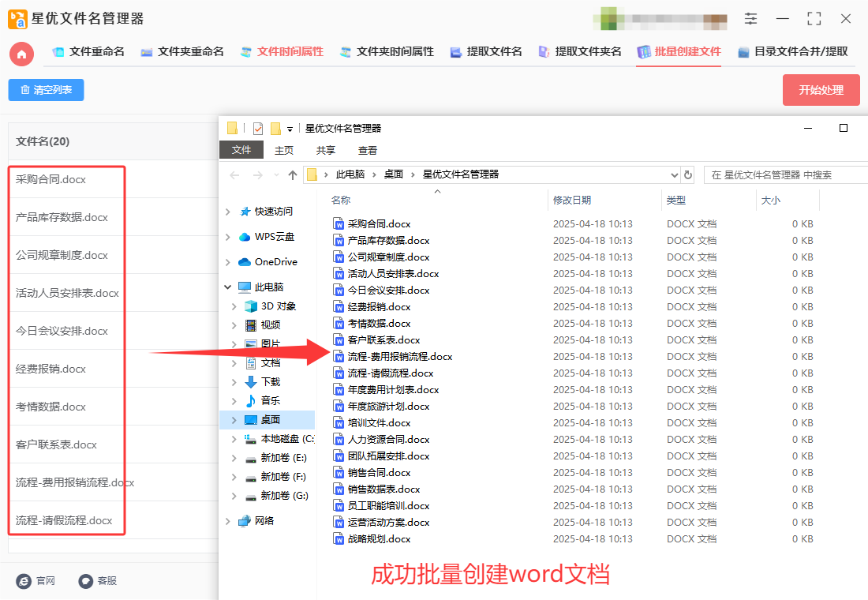The height and width of the screenshot is (600, 868).
Task: Open the Explorer 查看 ribbon tab
Action: pos(368,150)
